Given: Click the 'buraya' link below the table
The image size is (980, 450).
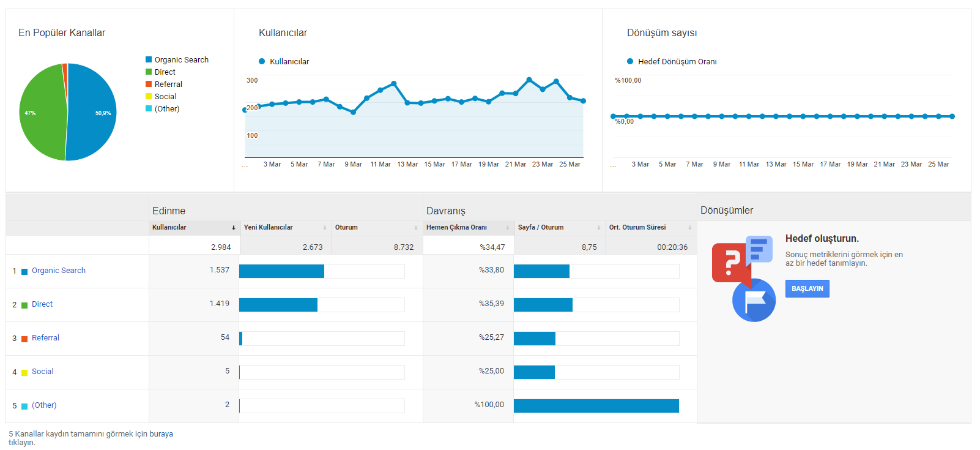Looking at the screenshot, I should [x=161, y=434].
